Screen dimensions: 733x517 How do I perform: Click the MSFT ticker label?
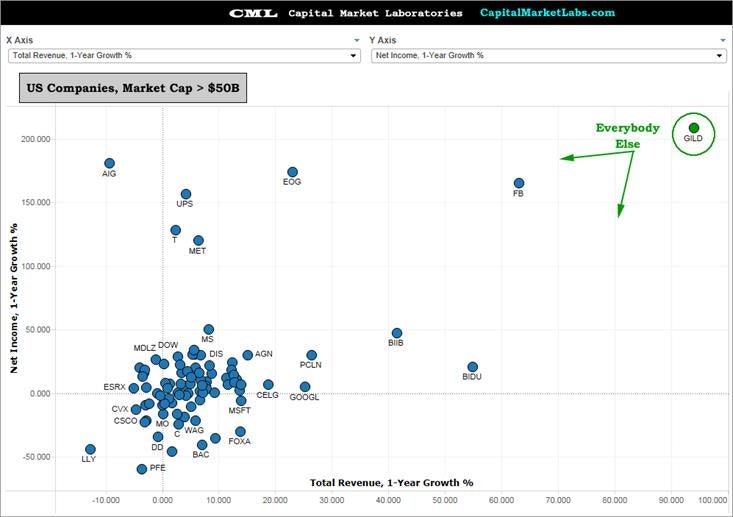tap(240, 410)
